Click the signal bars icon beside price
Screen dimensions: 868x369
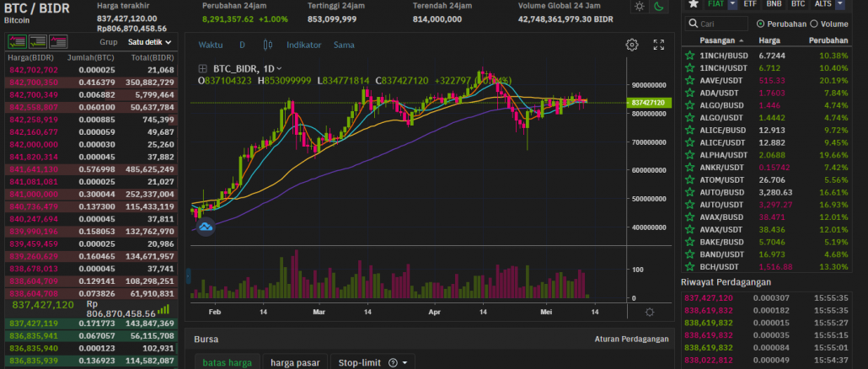tap(163, 309)
